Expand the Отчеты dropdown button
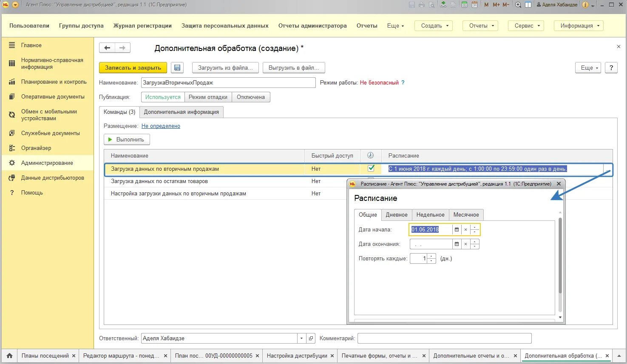Viewport: 627px width, 364px height. click(480, 25)
